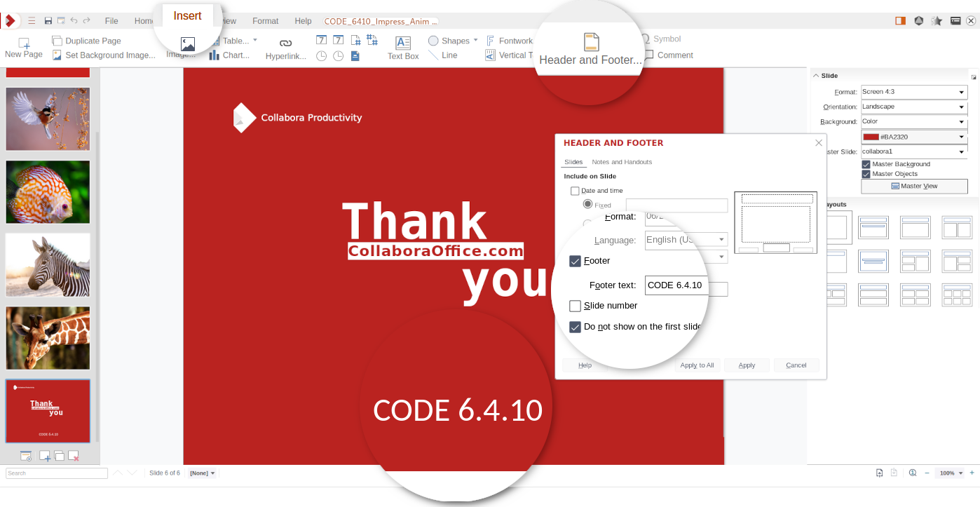Open the Orientation Landscape dropdown
Image resolution: width=980 pixels, height=507 pixels.
tap(913, 107)
